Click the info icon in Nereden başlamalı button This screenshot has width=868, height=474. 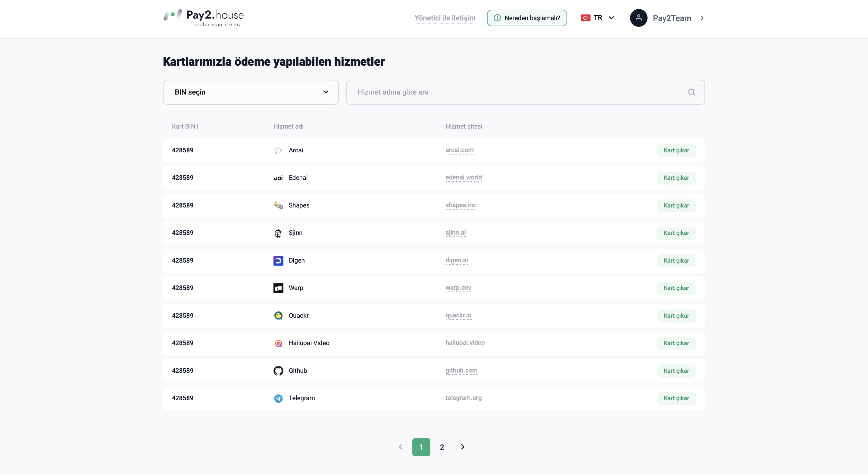(x=497, y=18)
